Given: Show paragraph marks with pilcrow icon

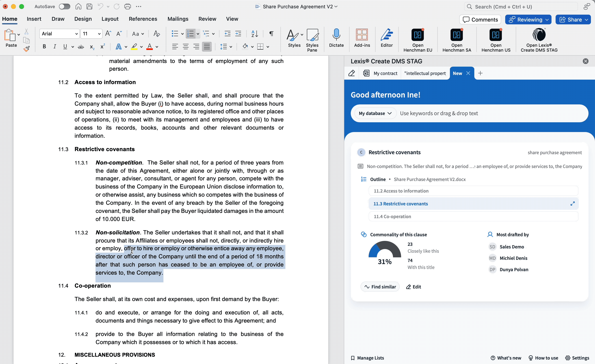Looking at the screenshot, I should pos(271,34).
